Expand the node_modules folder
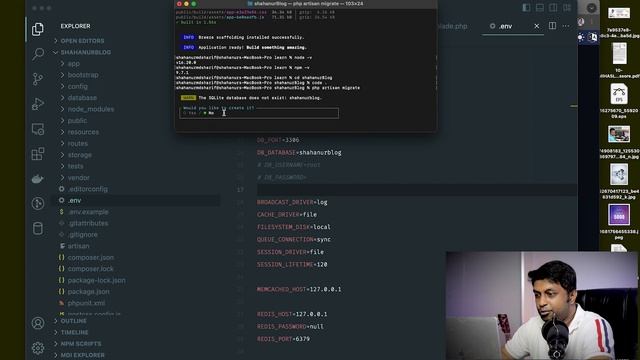Viewport: 640px width, 360px height. click(91, 109)
